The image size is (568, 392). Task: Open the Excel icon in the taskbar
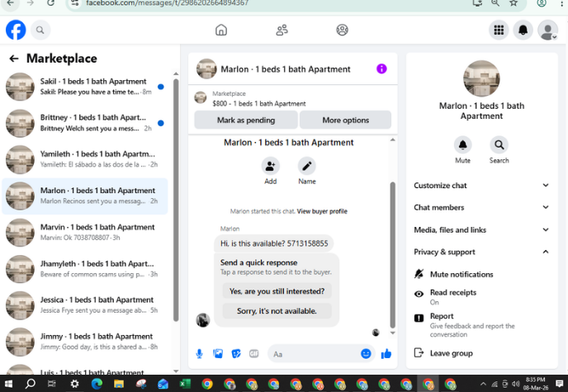click(x=185, y=384)
